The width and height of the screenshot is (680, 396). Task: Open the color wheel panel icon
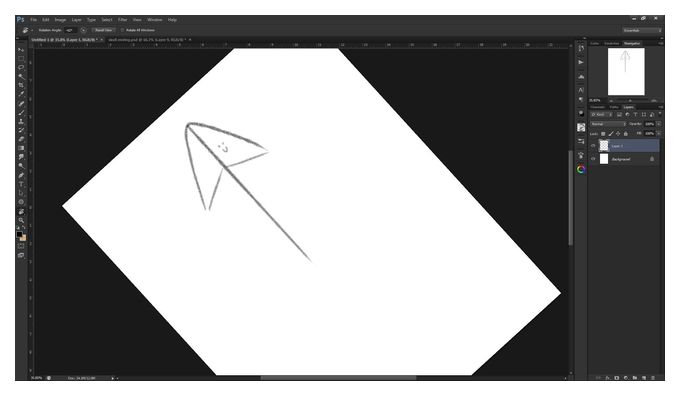pos(581,170)
